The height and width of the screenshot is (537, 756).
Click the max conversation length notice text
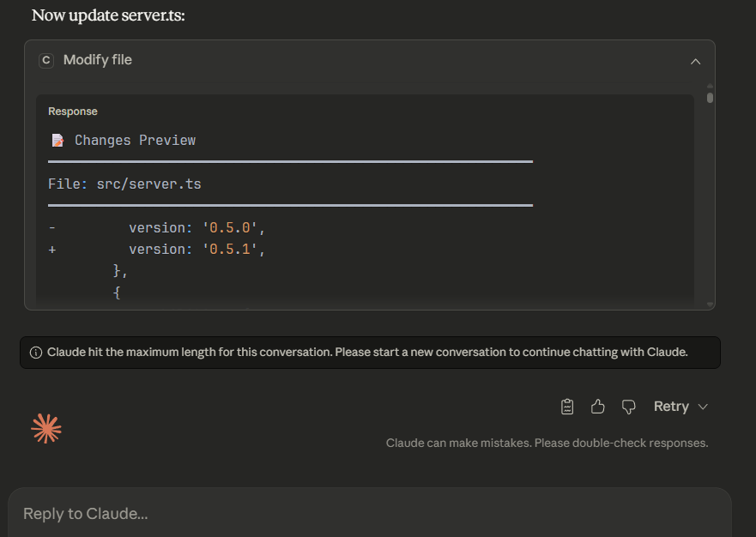point(367,353)
